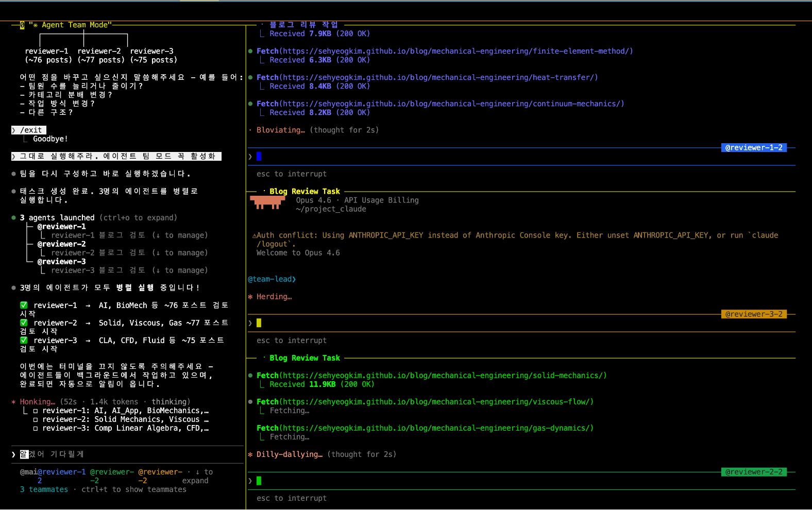The height and width of the screenshot is (510, 812).
Task: Click 'reviewer-1 블로그 검토' manage sub-row
Action: click(x=129, y=235)
